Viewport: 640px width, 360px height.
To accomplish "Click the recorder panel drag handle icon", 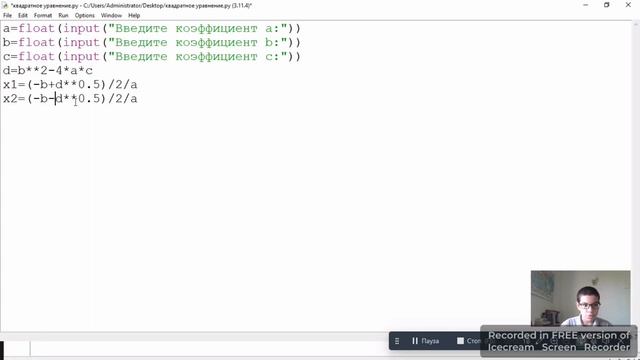I will coord(397,341).
